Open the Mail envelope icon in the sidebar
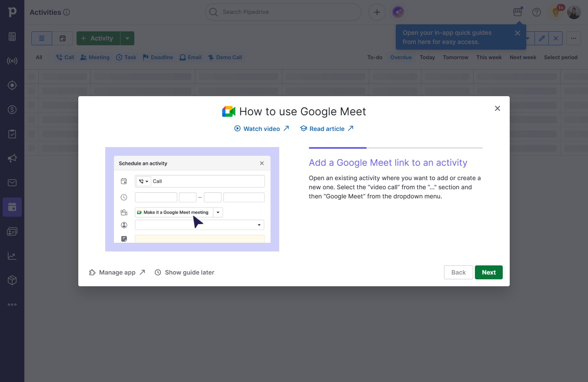 pos(12,183)
